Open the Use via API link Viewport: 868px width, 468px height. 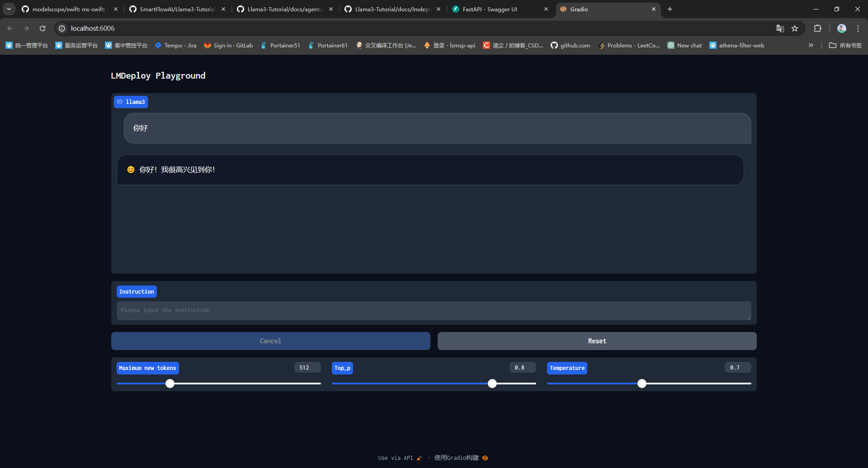tap(400, 458)
